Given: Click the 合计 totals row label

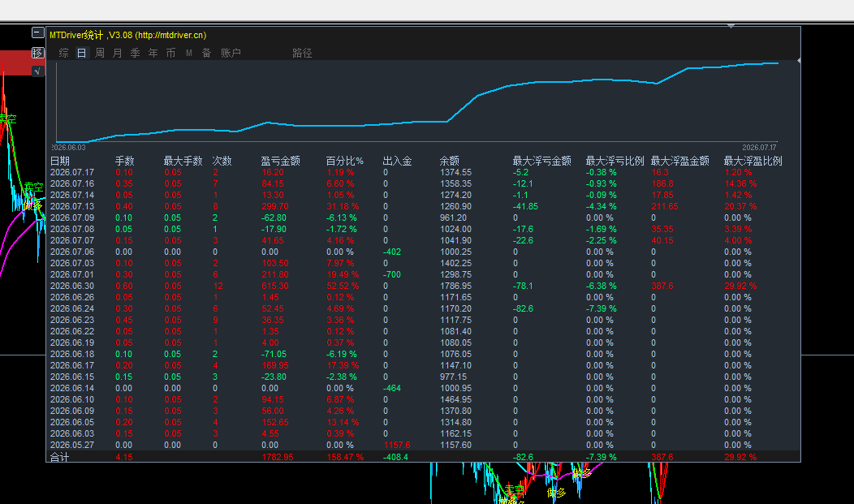Looking at the screenshot, I should 60,457.
